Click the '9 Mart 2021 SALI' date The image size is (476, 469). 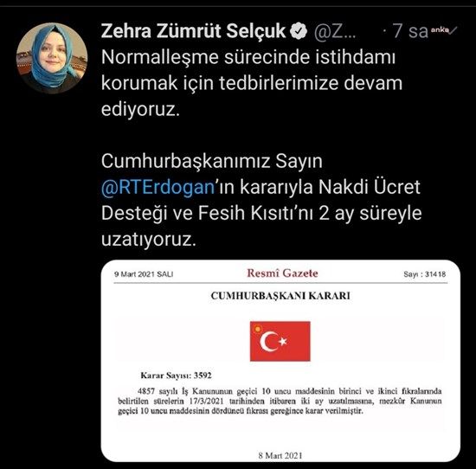[144, 274]
